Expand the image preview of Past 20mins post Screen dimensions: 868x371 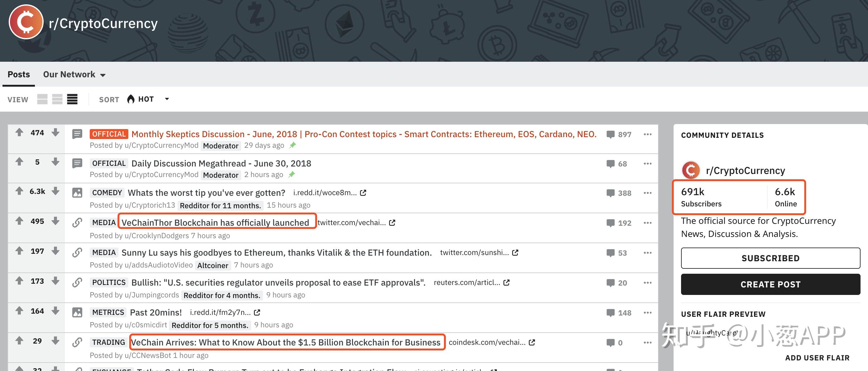[x=77, y=312]
